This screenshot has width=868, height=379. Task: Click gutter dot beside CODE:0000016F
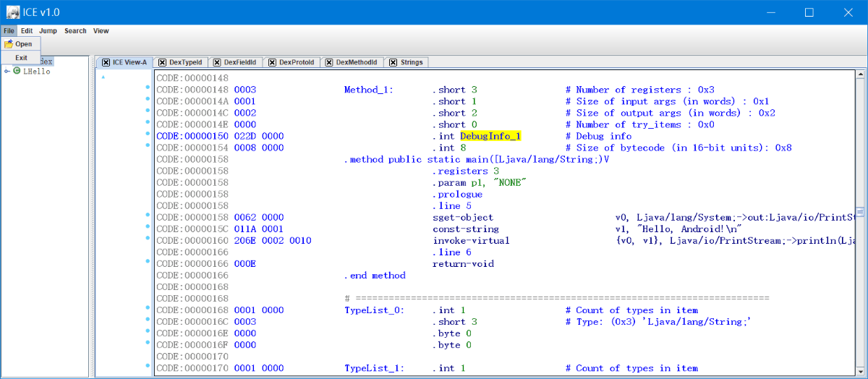tap(148, 343)
